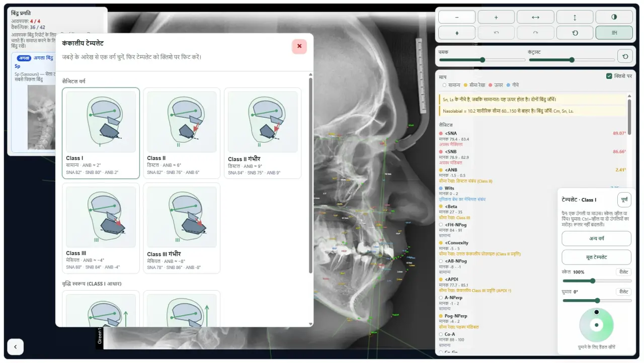644x363 pixels.
Task: Click the Sp point thumbnail image
Action: pyautogui.click(x=42, y=117)
